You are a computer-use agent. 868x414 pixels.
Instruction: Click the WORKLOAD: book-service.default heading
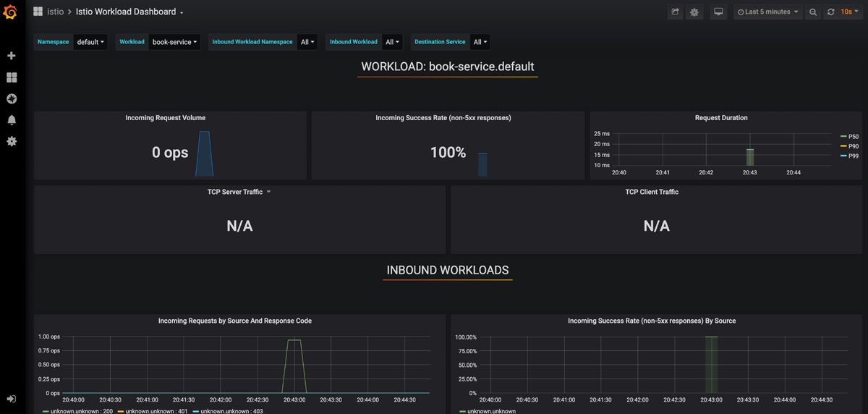pos(448,67)
